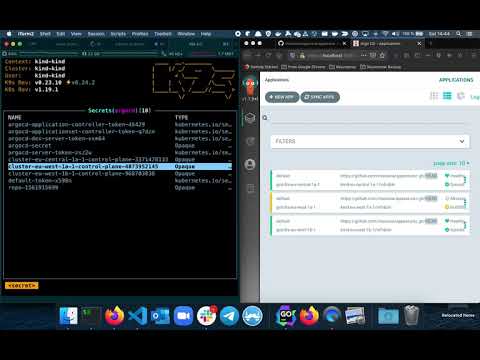
Task: Expand the FILTERS dropdown in Argo CD
Action: [370, 141]
